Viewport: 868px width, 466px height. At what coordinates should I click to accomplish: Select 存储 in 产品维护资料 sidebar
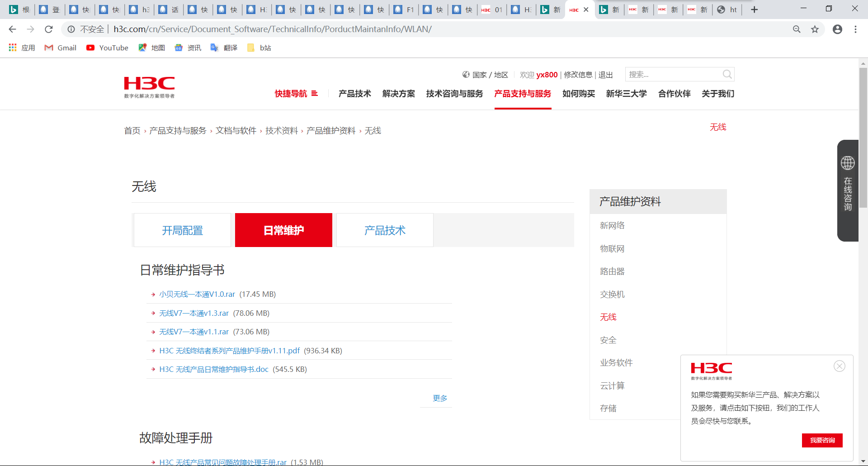tap(608, 408)
